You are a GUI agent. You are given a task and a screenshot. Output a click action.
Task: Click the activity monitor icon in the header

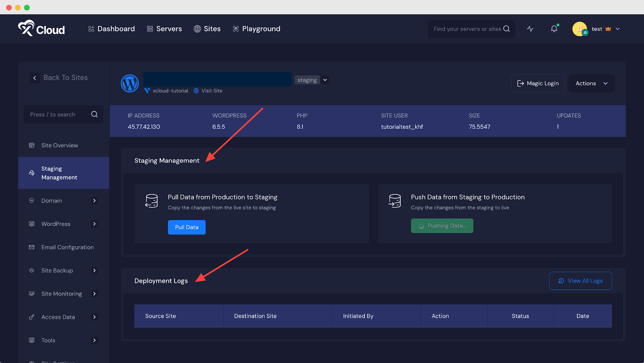530,29
